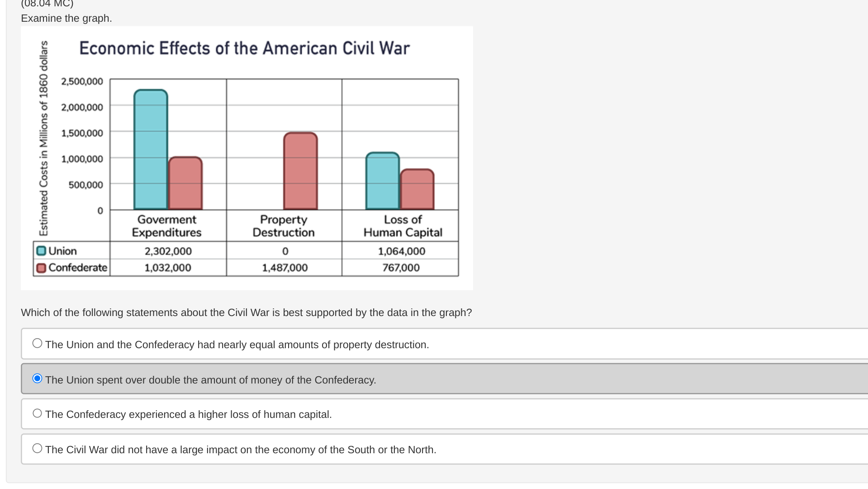Click the 1,487,000 Confederate destruction cell
Viewport: 868px width, 489px height.
[x=285, y=268]
